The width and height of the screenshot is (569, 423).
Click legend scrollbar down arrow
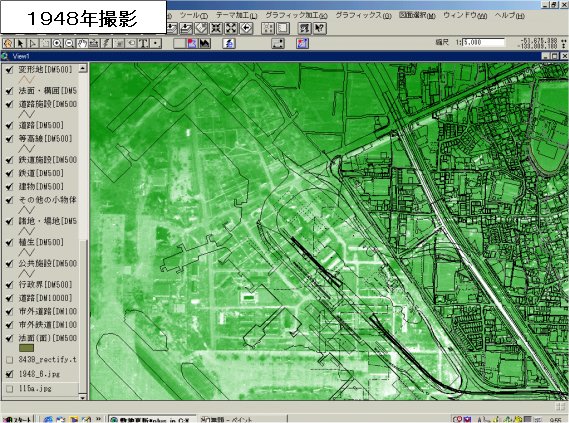(83, 397)
